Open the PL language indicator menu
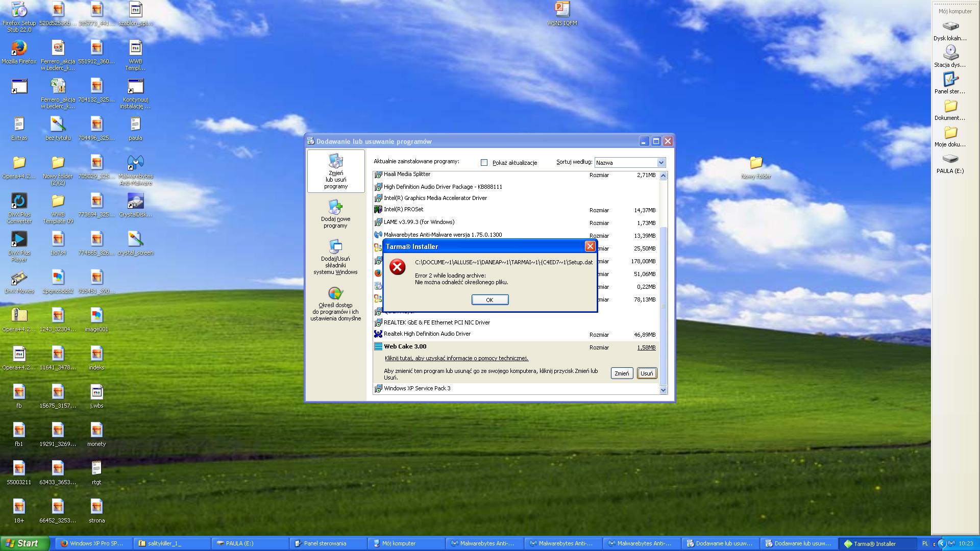The image size is (980, 551). point(925,544)
